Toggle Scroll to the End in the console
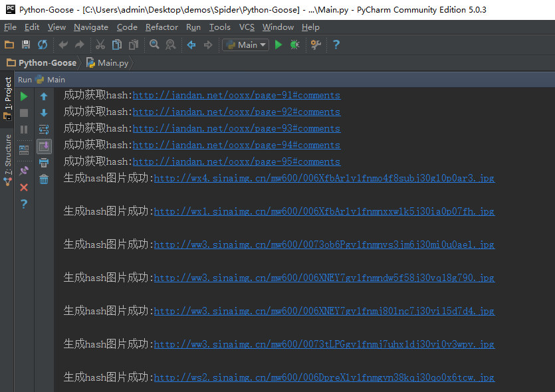Screen dimensions: 555x392 pyautogui.click(x=44, y=146)
